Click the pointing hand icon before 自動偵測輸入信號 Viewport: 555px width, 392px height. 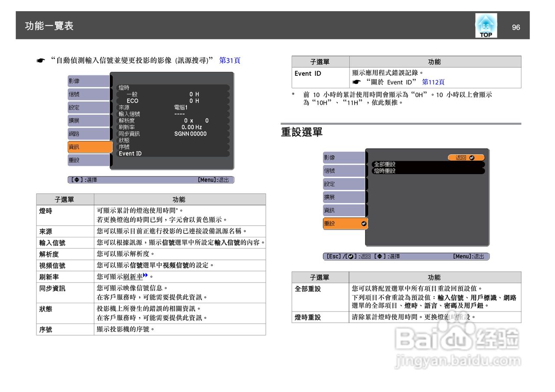click(x=40, y=61)
